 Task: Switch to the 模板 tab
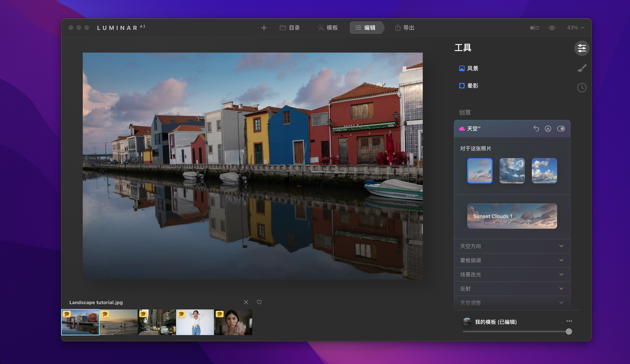coord(328,28)
